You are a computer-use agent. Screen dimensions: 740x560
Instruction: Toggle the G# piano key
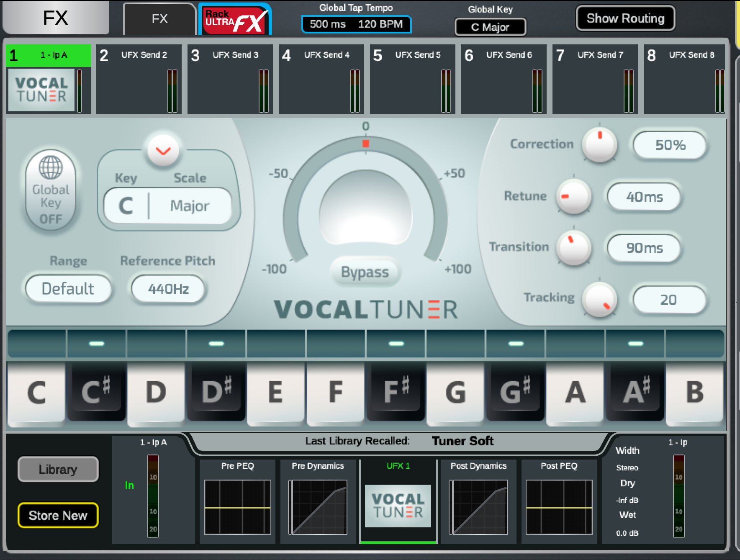(x=515, y=391)
